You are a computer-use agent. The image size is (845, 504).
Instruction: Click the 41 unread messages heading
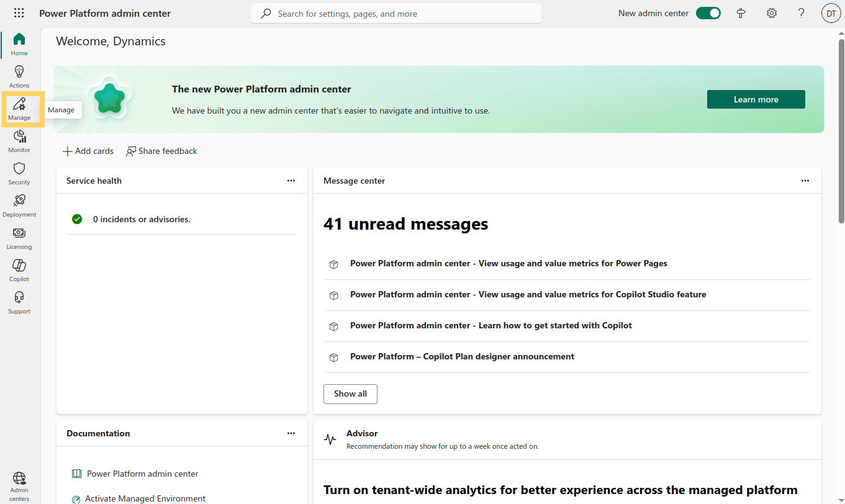coord(406,224)
